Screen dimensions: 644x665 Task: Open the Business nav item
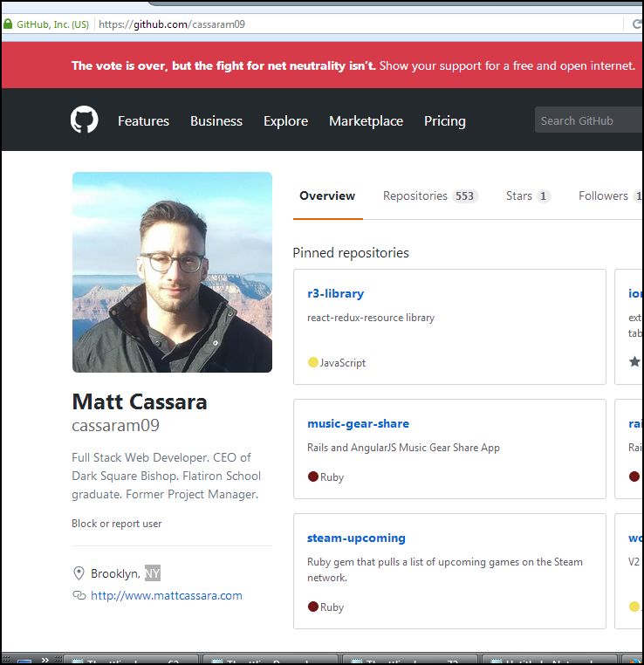[216, 121]
